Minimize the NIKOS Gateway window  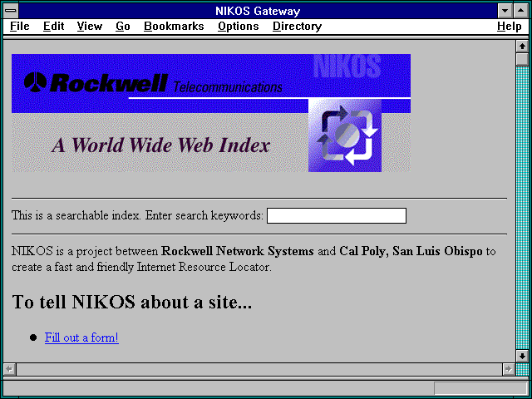505,11
